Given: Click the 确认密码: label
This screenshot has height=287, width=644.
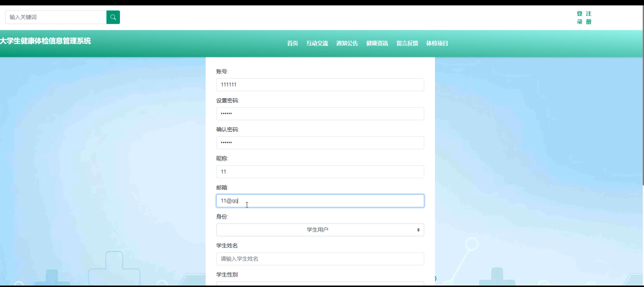Looking at the screenshot, I should (228, 129).
